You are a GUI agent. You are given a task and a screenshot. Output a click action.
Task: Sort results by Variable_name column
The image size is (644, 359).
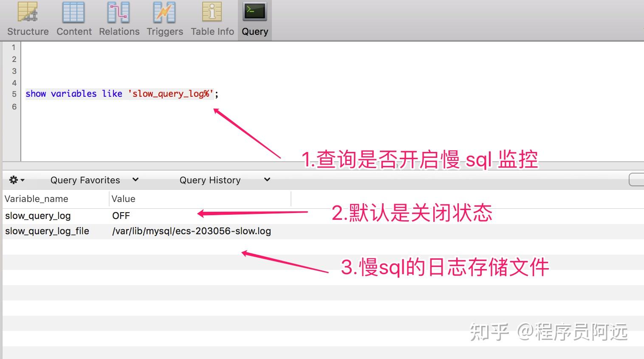pos(37,199)
